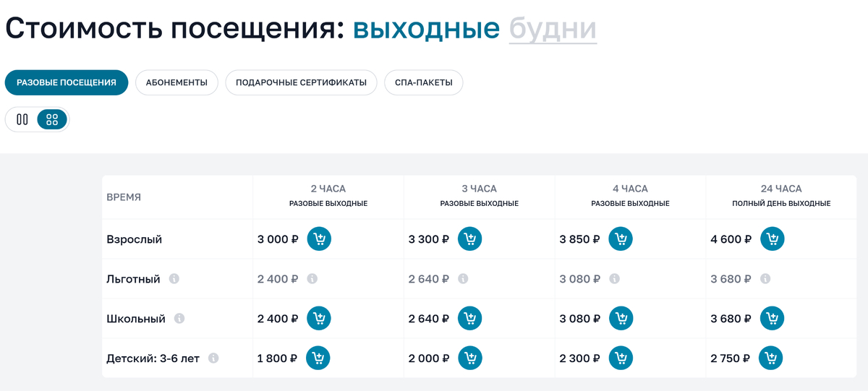Show info for Льготный category
The width and height of the screenshot is (868, 391).
pyautogui.click(x=174, y=279)
